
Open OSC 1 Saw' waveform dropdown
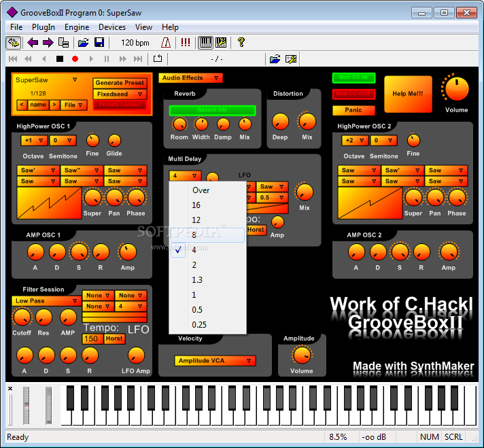38,171
